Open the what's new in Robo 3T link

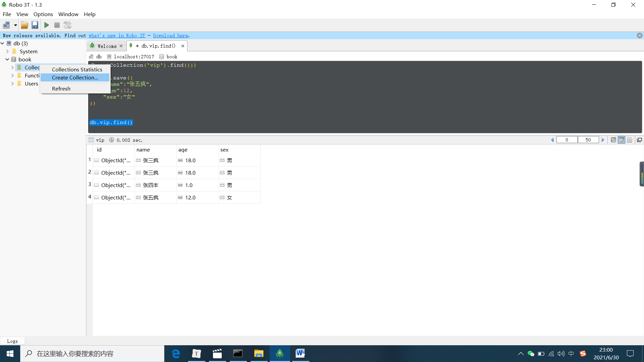click(x=117, y=36)
